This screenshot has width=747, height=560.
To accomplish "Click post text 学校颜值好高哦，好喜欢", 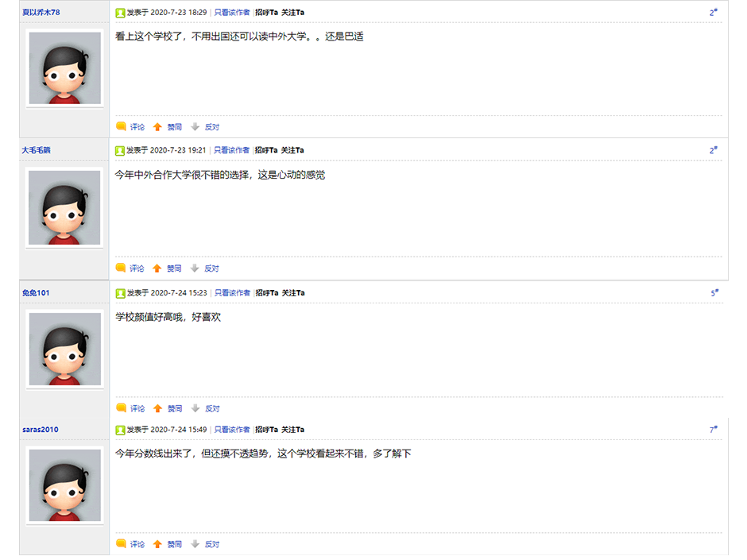I will pyautogui.click(x=168, y=317).
